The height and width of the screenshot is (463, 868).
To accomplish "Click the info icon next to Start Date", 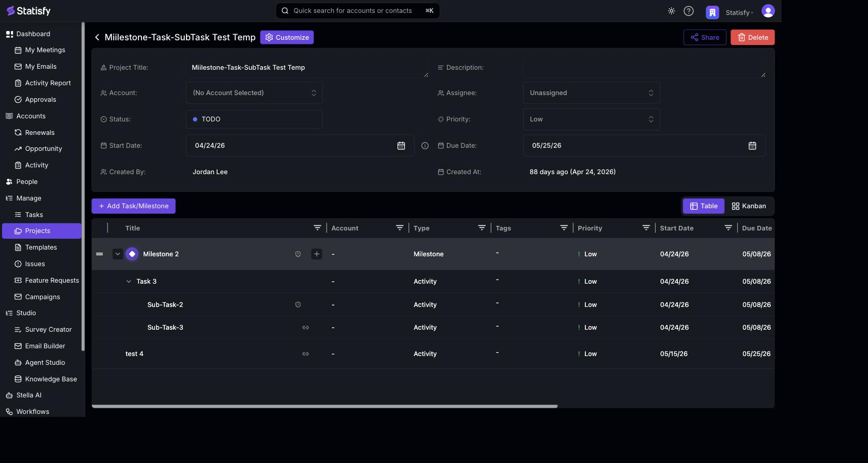I will pos(425,146).
